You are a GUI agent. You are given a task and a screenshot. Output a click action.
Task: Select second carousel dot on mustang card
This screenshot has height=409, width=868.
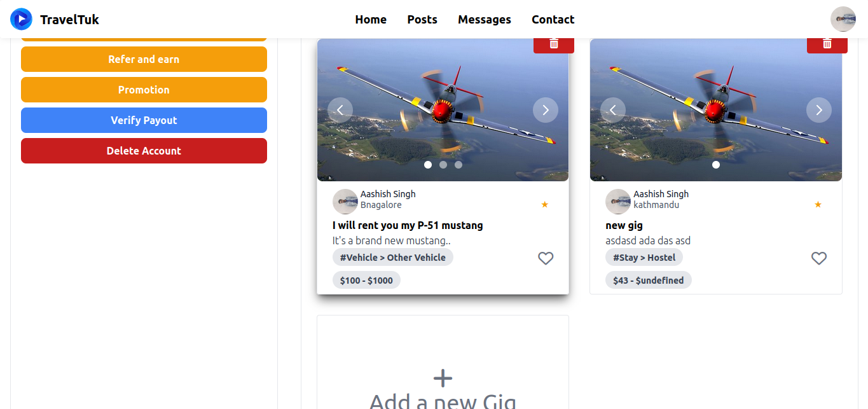(443, 165)
